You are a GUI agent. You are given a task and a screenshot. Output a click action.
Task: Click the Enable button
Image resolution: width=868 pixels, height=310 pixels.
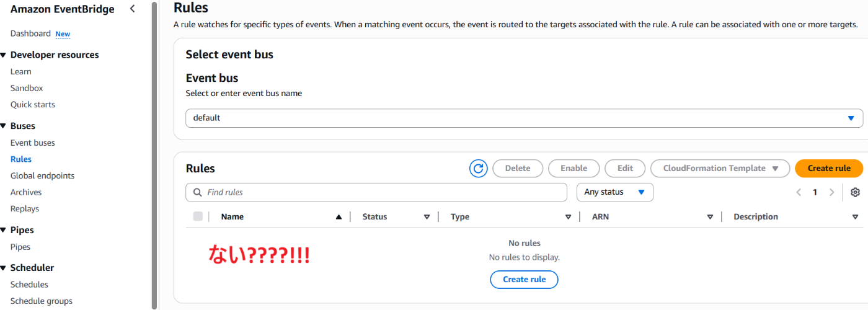coord(574,168)
